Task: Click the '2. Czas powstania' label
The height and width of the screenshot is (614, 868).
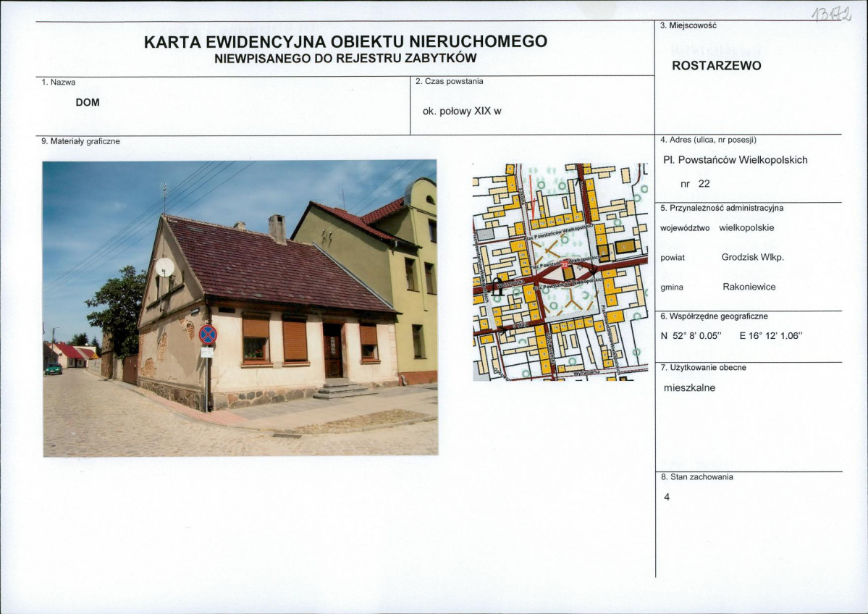Action: point(450,81)
